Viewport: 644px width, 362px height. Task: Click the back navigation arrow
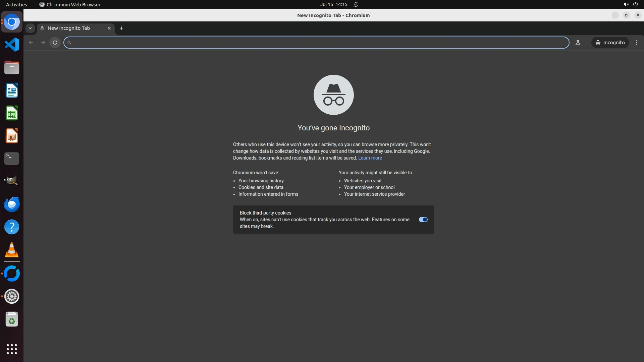31,43
